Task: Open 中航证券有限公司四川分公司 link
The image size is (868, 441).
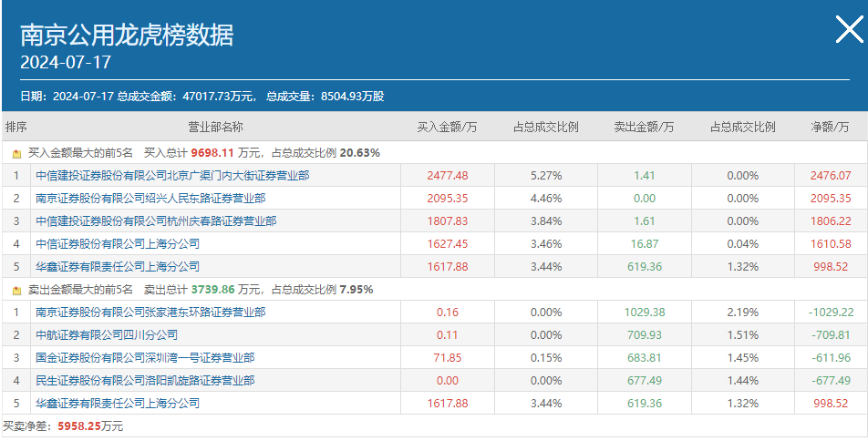Action: click(107, 334)
